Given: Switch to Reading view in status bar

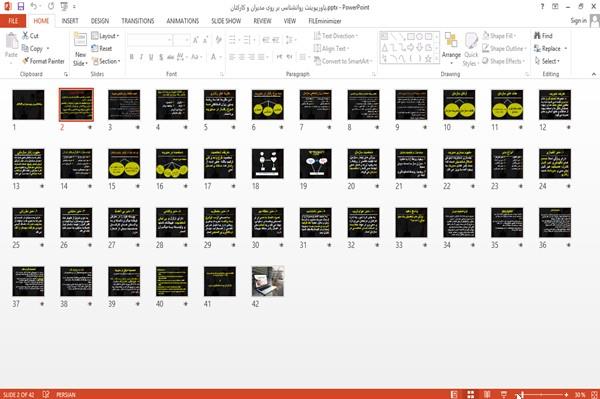Looking at the screenshot, I should point(487,394).
